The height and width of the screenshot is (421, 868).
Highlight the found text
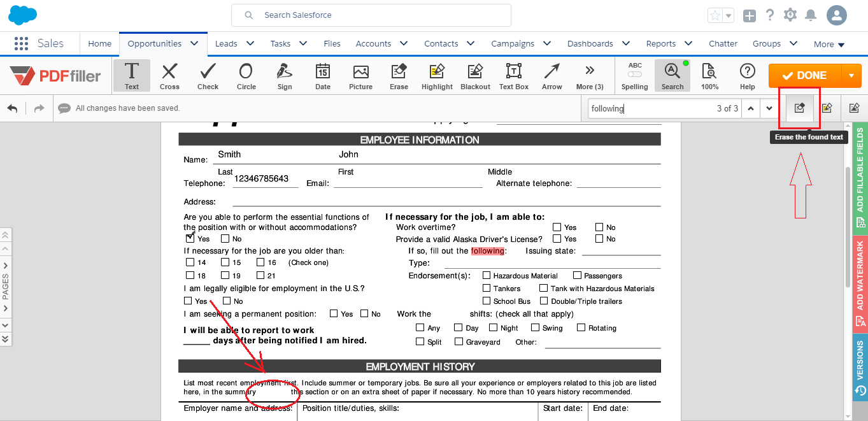[x=827, y=108]
